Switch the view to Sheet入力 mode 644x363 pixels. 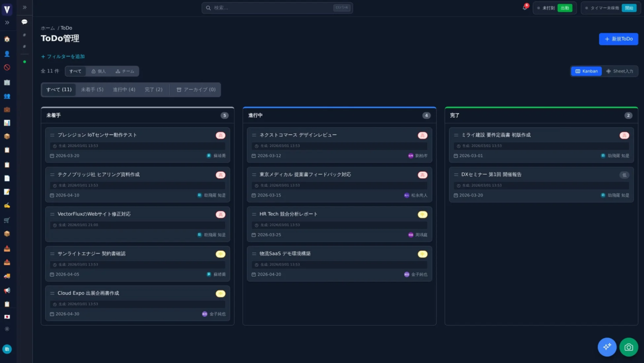(620, 71)
